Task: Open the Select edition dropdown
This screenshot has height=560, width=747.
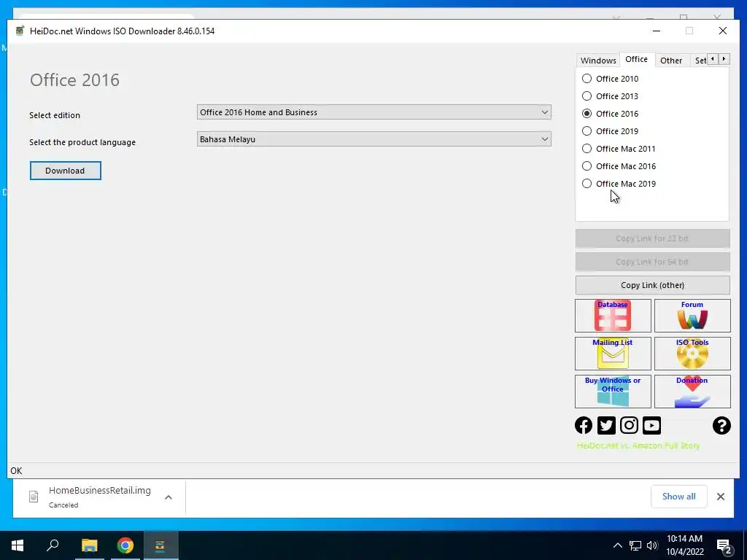Action: pyautogui.click(x=374, y=112)
